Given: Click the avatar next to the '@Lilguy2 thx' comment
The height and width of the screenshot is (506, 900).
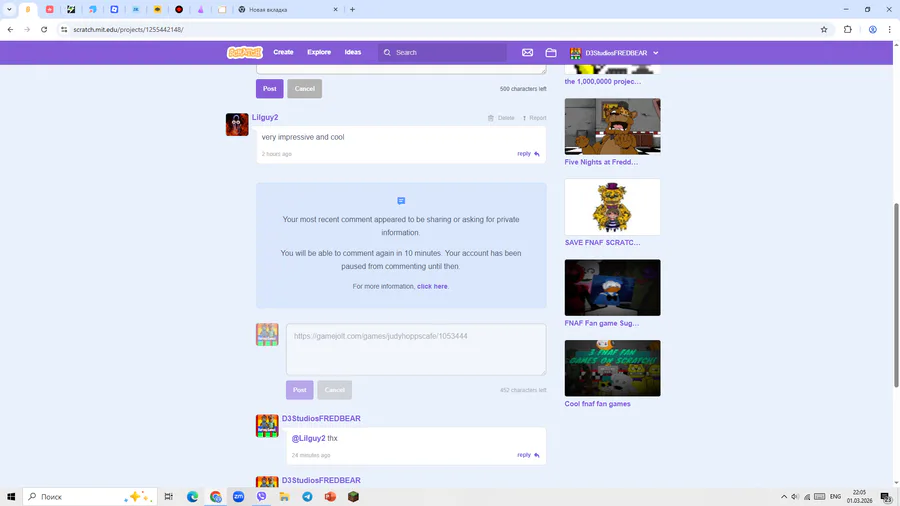Looking at the screenshot, I should click(267, 426).
